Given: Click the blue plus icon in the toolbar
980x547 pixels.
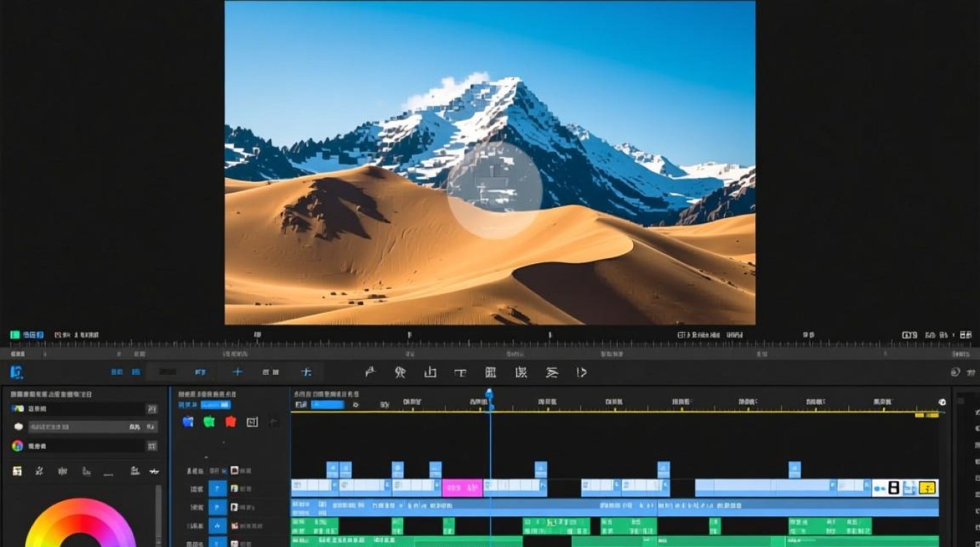Looking at the screenshot, I should tap(237, 372).
